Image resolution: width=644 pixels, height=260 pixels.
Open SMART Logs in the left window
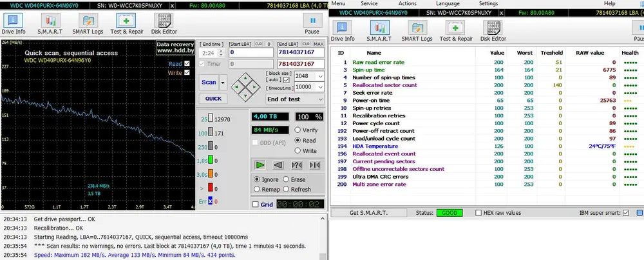[x=88, y=23]
